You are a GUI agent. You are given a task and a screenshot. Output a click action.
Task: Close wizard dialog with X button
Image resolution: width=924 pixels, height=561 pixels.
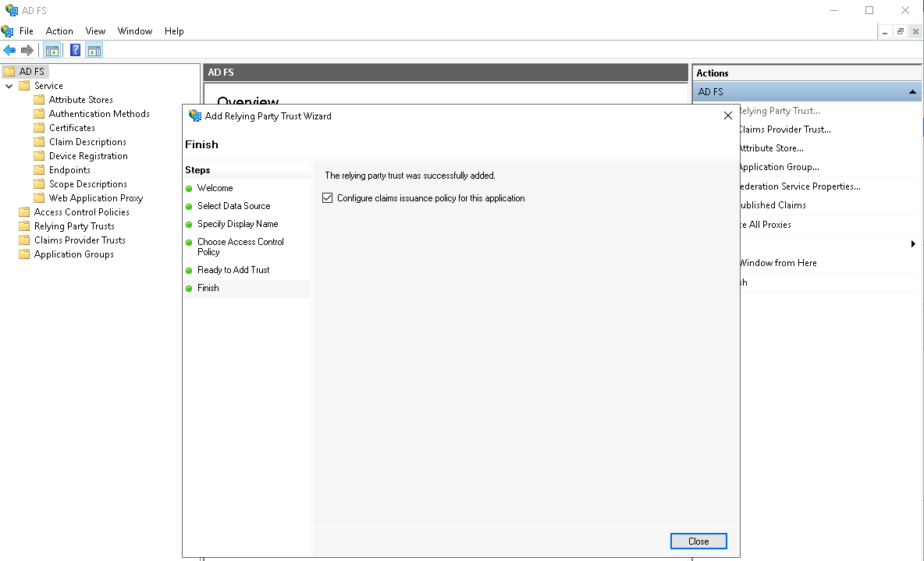(727, 115)
